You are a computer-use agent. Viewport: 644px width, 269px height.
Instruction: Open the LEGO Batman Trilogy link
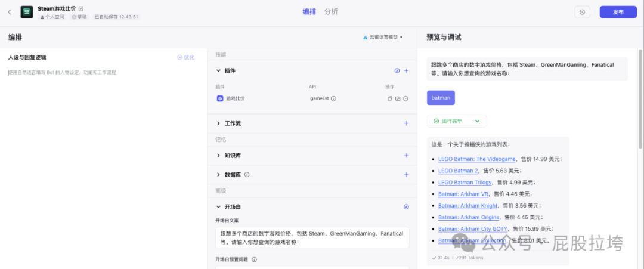(465, 183)
